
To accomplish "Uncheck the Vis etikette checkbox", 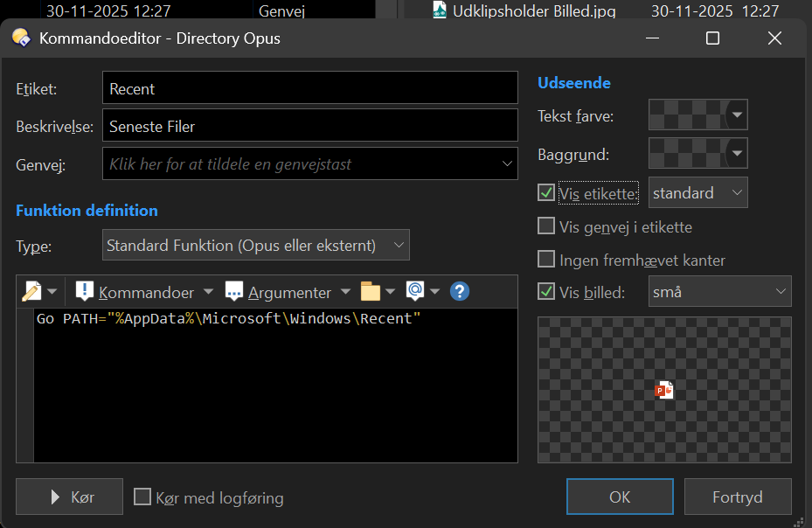I will [x=546, y=193].
